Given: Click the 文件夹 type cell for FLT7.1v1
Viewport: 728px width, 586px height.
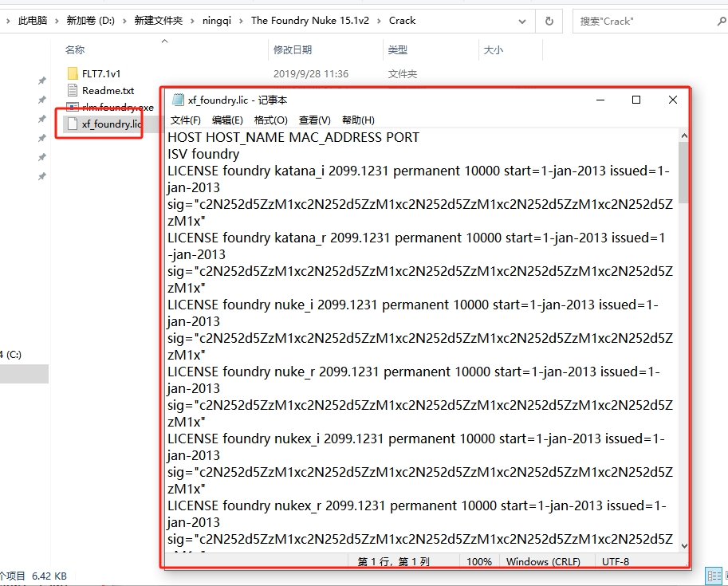Looking at the screenshot, I should click(403, 74).
